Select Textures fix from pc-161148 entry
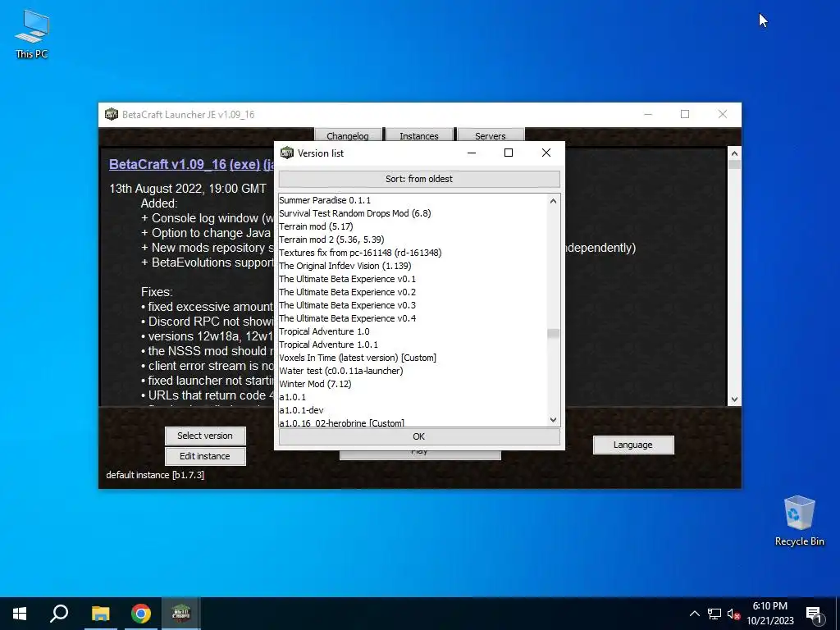The height and width of the screenshot is (630, 840). coord(413,253)
